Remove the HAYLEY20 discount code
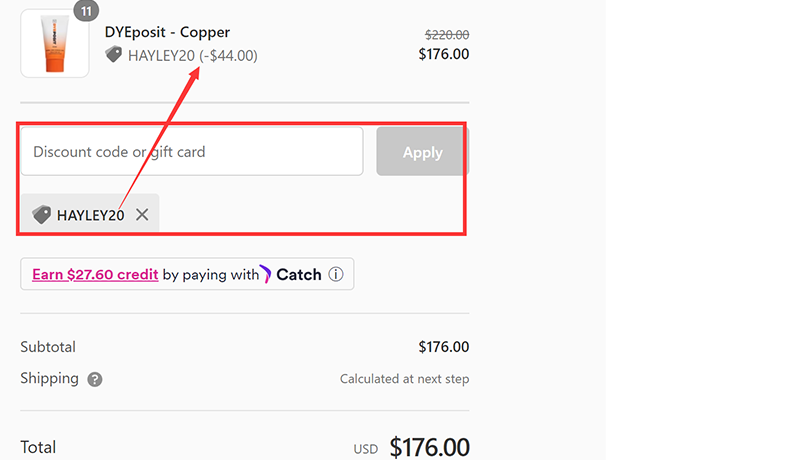The width and height of the screenshot is (800, 460). [142, 215]
